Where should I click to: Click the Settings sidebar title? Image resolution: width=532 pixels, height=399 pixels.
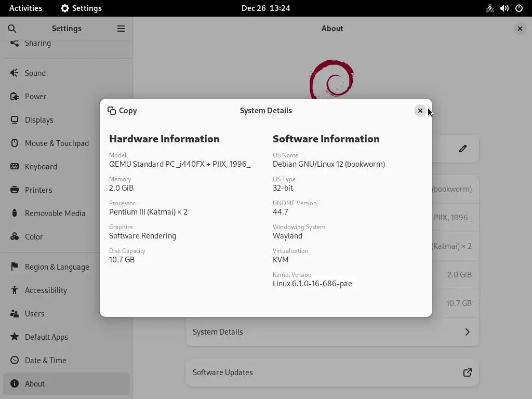(x=66, y=29)
